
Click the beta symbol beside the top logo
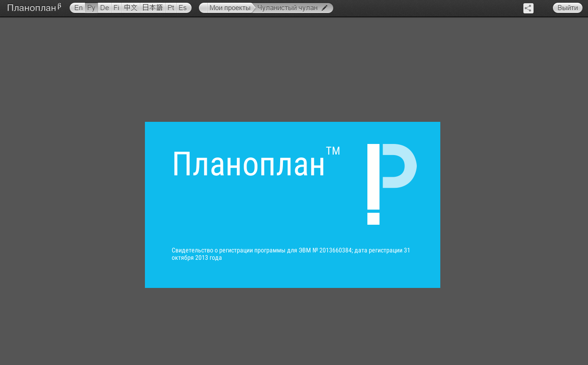pyautogui.click(x=60, y=6)
